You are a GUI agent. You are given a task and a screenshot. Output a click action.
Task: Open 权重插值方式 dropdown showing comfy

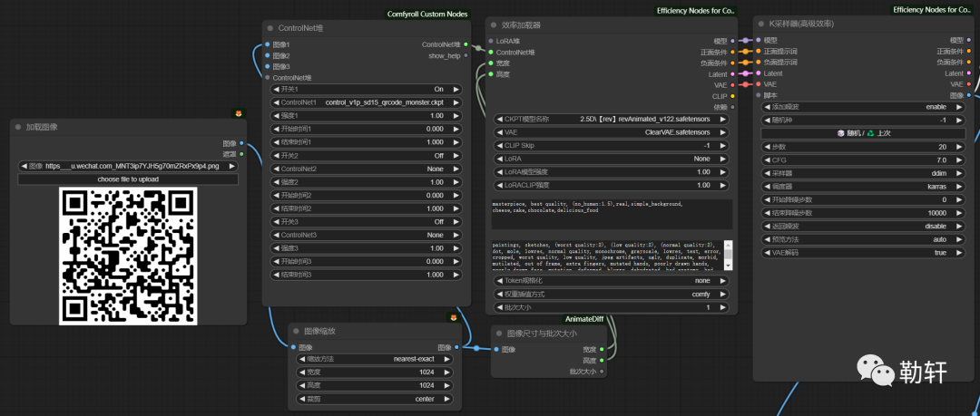tap(612, 294)
